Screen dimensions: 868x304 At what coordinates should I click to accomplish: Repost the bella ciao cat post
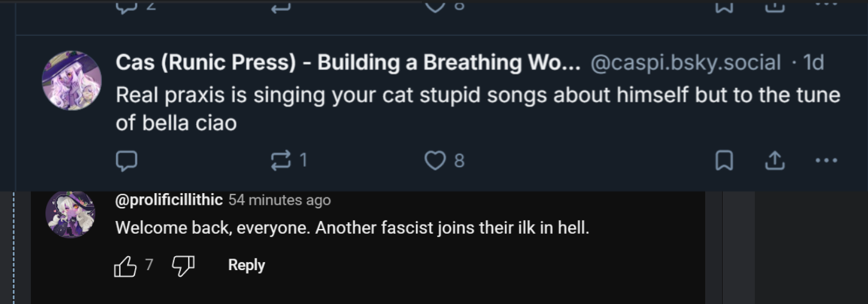click(280, 160)
